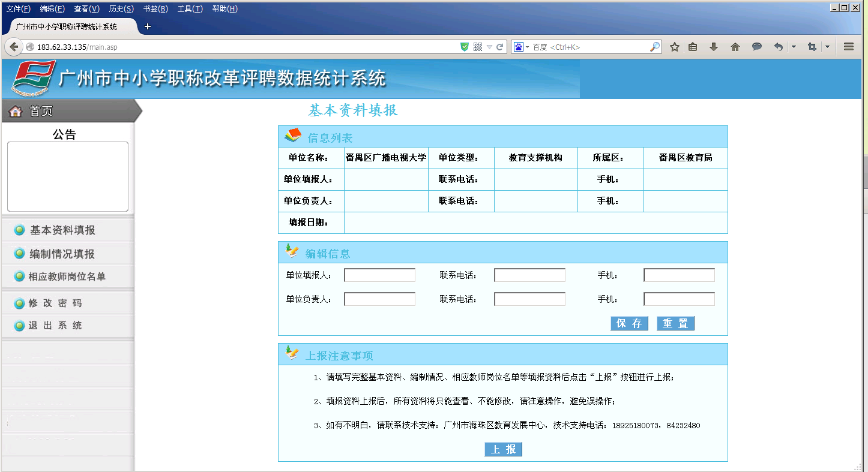This screenshot has height=472, width=868.
Task: Click the chat bubble toolbar icon
Action: click(757, 47)
